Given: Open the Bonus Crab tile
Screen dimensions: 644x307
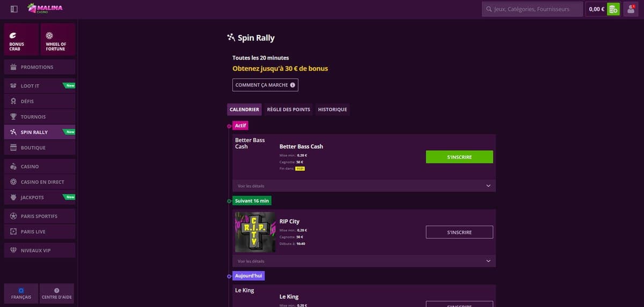Looking at the screenshot, I should pyautogui.click(x=21, y=39).
